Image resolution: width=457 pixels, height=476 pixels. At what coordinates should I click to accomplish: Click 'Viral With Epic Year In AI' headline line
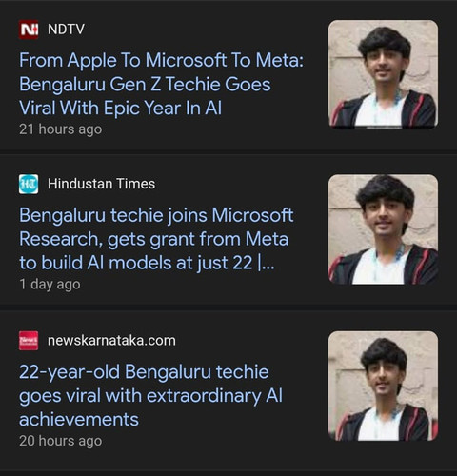click(x=120, y=108)
